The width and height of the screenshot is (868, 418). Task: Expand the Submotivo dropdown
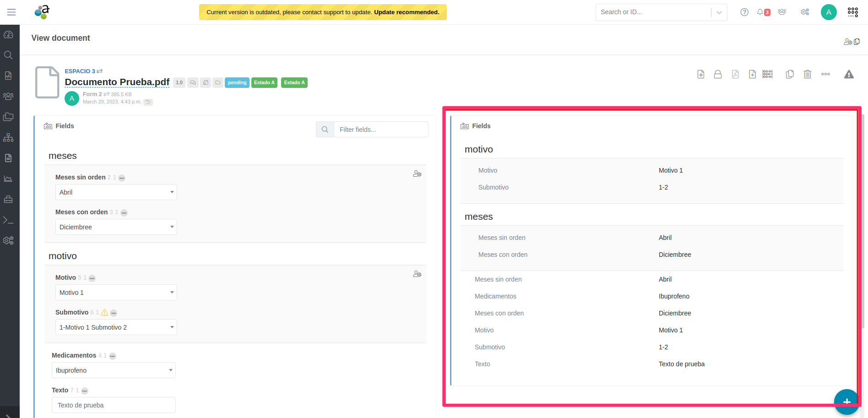[116, 327]
